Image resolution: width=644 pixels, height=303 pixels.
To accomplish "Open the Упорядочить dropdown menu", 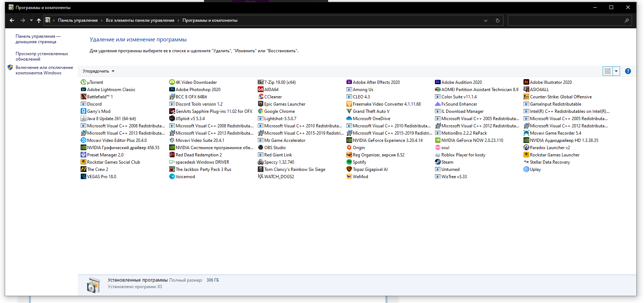I will point(98,71).
